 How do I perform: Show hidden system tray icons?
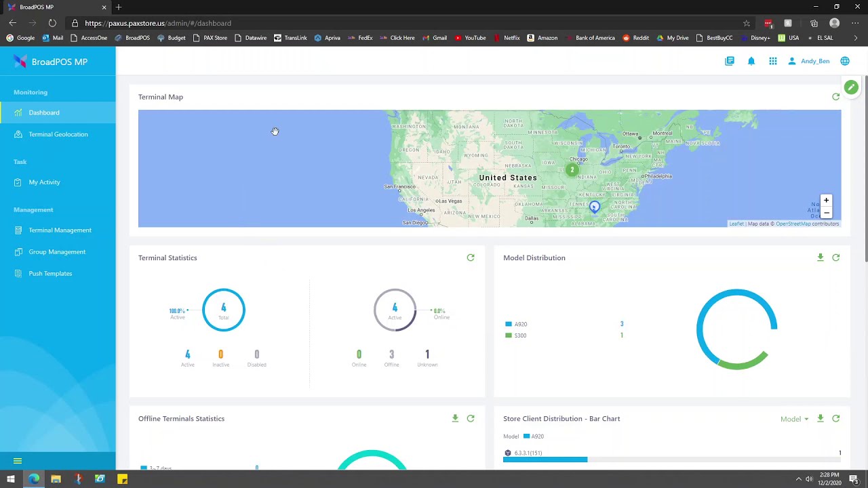point(798,479)
